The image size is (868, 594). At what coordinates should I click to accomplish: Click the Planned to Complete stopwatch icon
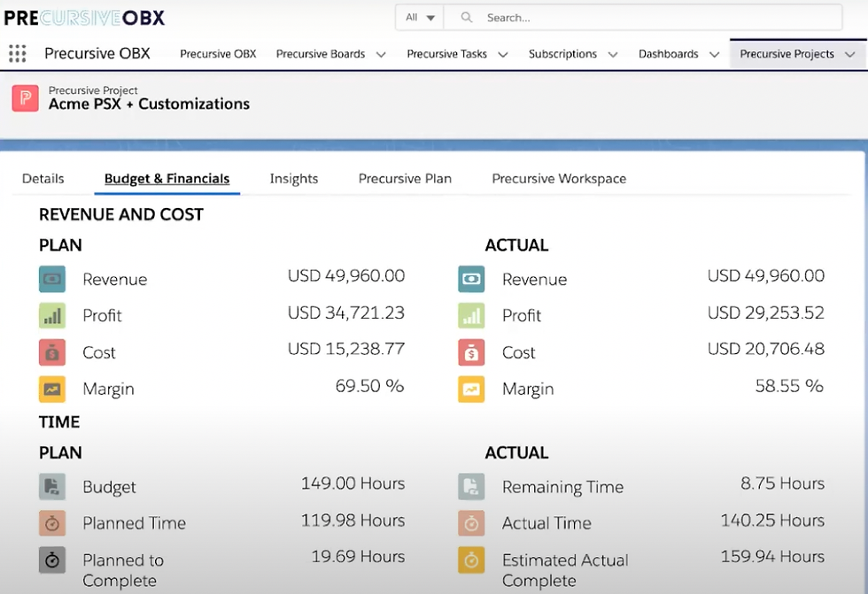pyautogui.click(x=52, y=559)
